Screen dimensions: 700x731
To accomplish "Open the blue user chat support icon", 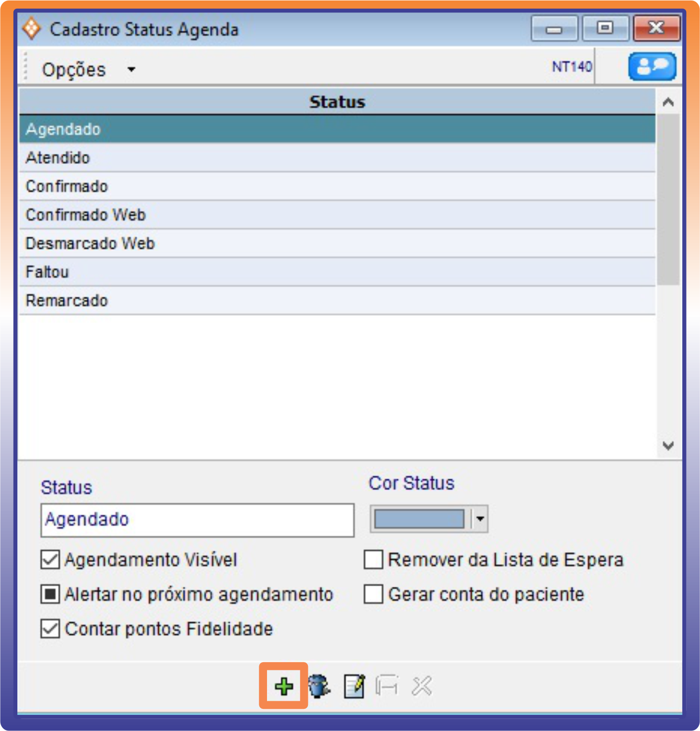I will point(652,66).
